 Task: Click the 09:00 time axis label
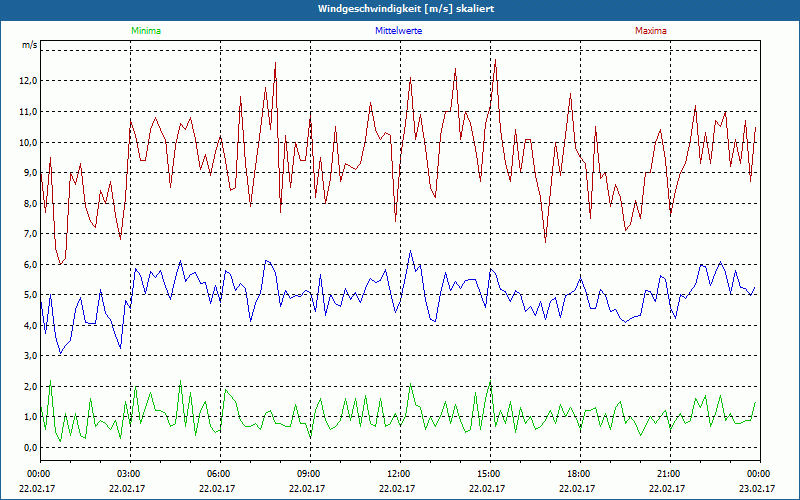pos(308,474)
